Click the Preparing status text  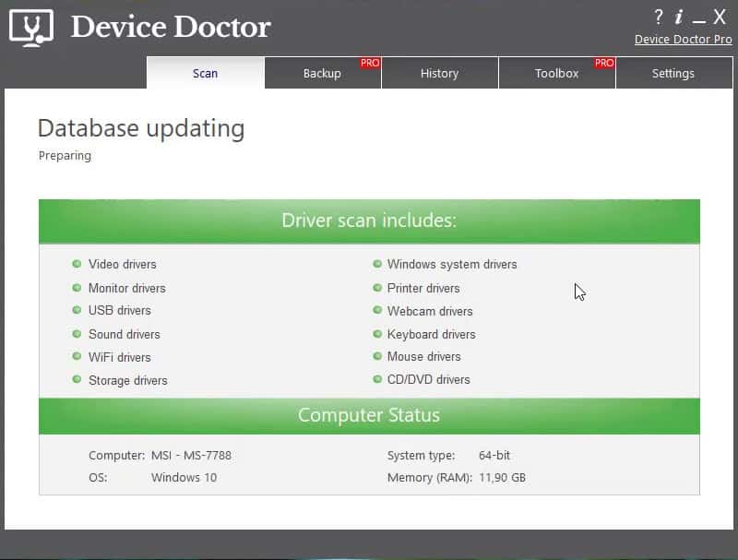pyautogui.click(x=65, y=156)
